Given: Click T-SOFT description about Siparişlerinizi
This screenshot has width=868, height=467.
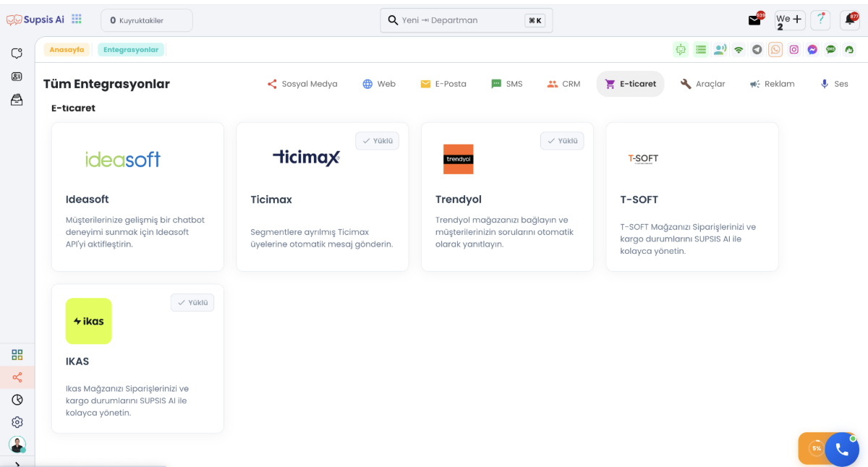Looking at the screenshot, I should 688,239.
